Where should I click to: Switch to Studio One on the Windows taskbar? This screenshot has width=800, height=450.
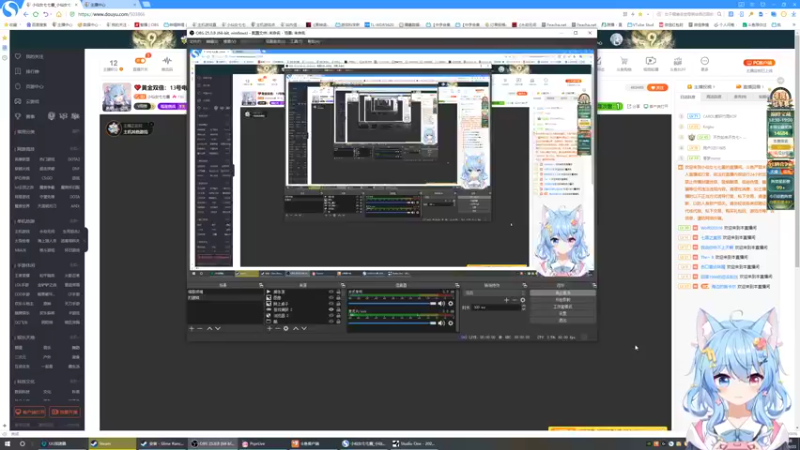[x=415, y=444]
